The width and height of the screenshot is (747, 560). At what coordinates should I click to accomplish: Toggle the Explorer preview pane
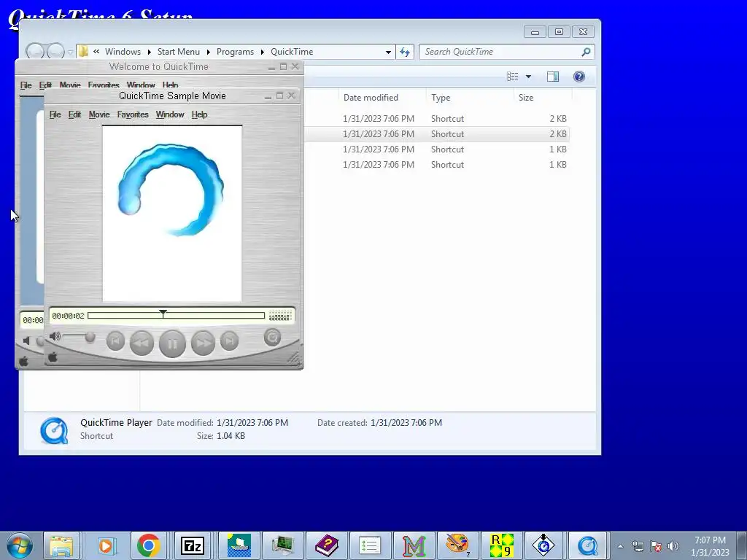[x=553, y=77]
